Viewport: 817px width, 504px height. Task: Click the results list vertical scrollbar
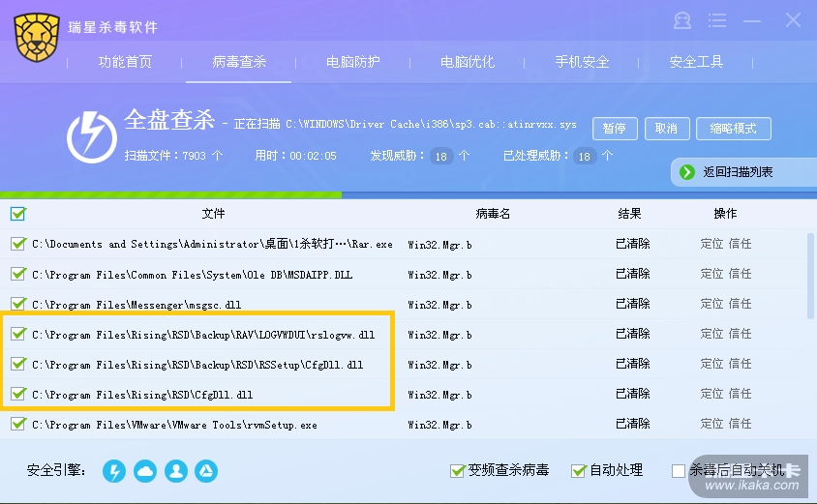[811, 276]
